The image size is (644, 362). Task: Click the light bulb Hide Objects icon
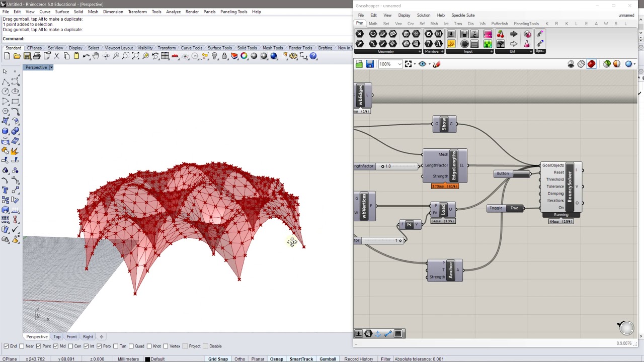(214, 56)
